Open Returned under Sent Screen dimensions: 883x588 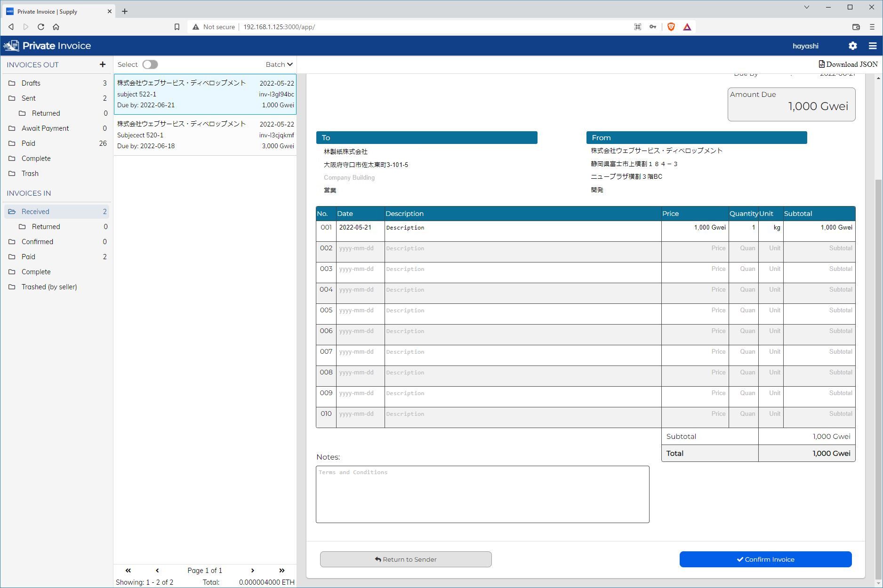pyautogui.click(x=63, y=113)
